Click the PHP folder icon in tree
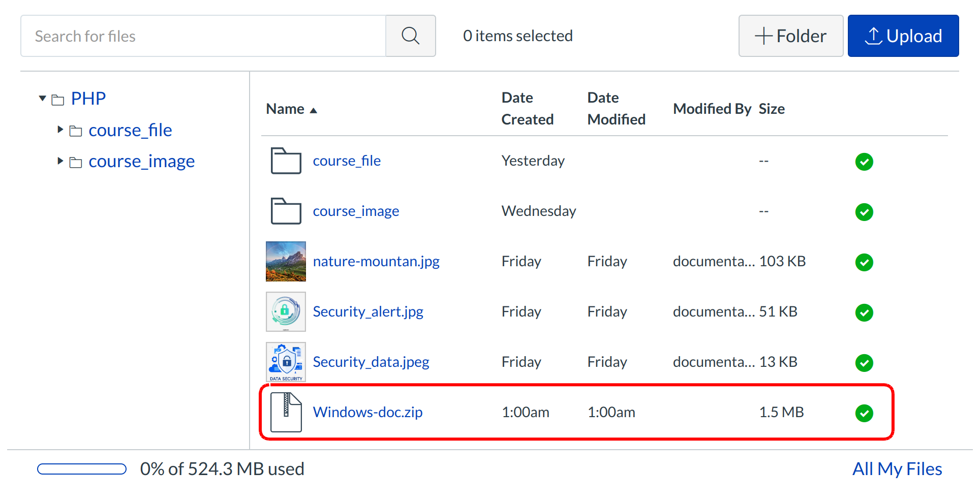Image resolution: width=980 pixels, height=502 pixels. [x=58, y=100]
